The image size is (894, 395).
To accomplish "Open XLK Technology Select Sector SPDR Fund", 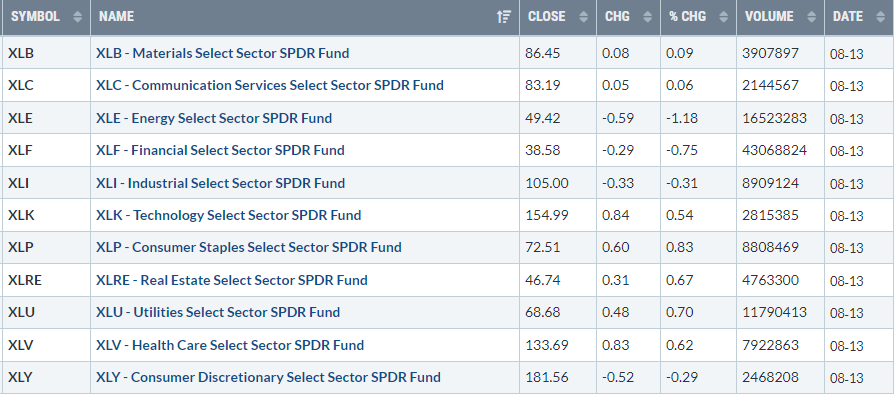I will click(229, 215).
